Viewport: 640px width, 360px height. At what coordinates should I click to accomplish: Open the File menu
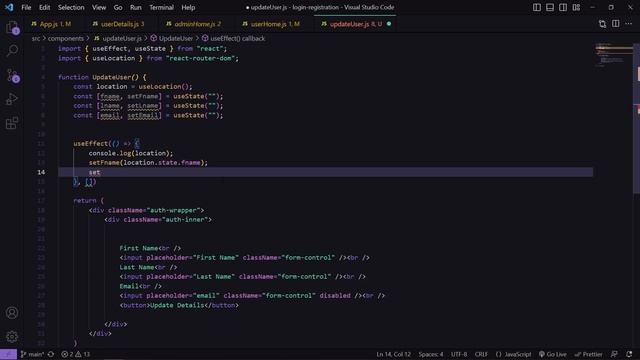[x=26, y=7]
